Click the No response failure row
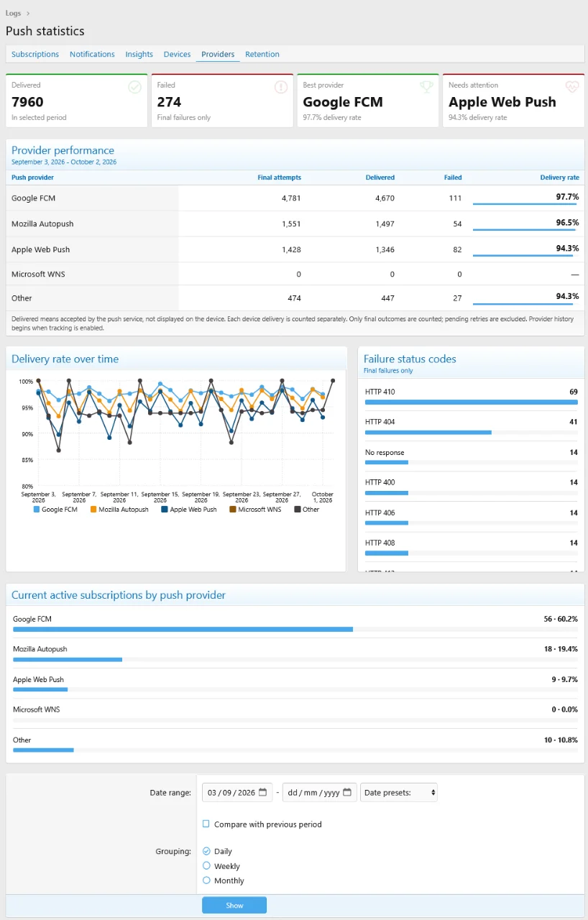This screenshot has height=920, width=588. [x=471, y=456]
